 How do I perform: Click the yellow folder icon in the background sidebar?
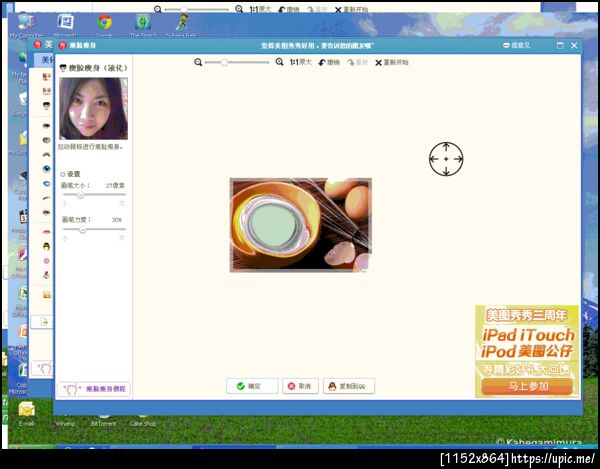coord(47,295)
